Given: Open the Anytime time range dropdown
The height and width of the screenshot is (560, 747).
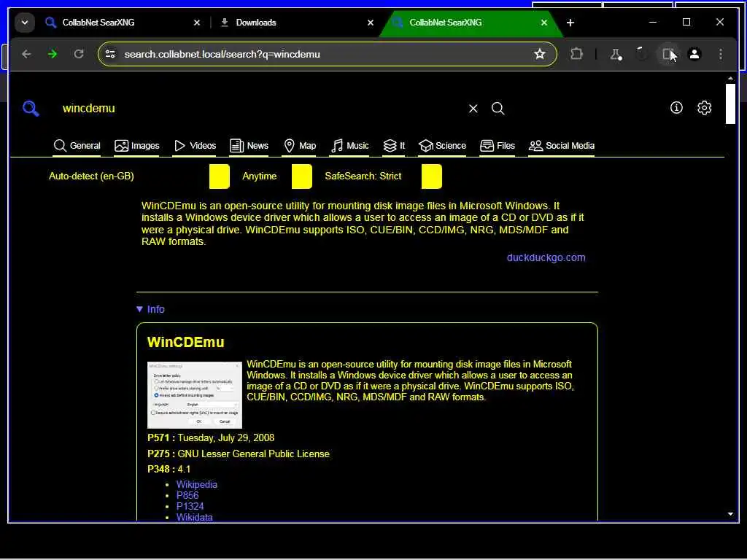Looking at the screenshot, I should [276, 176].
